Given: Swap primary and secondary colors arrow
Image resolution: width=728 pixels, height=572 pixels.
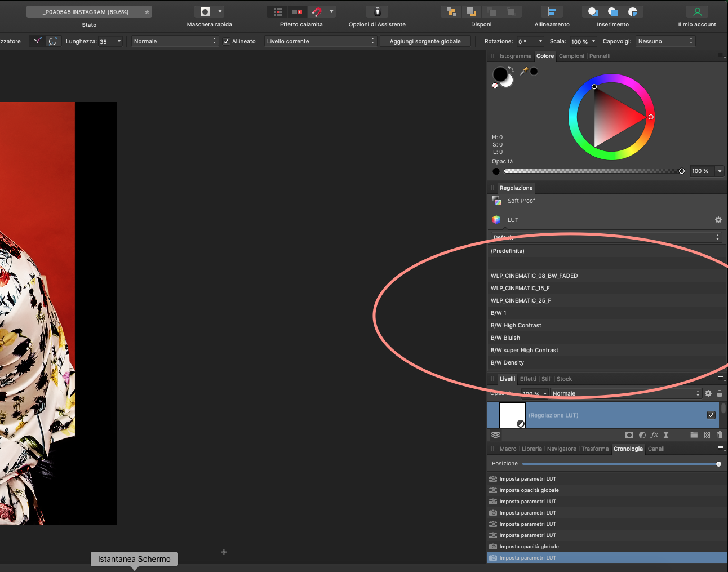Looking at the screenshot, I should [511, 70].
